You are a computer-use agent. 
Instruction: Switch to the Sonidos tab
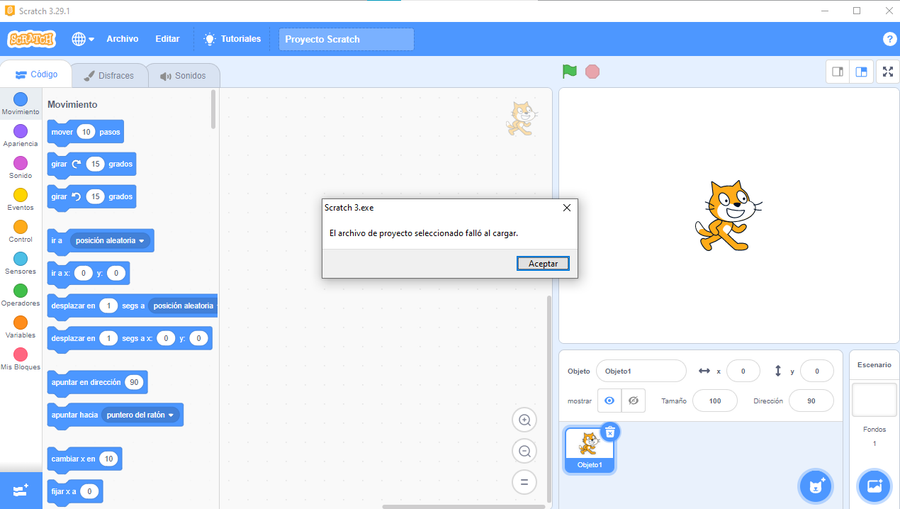coord(183,76)
